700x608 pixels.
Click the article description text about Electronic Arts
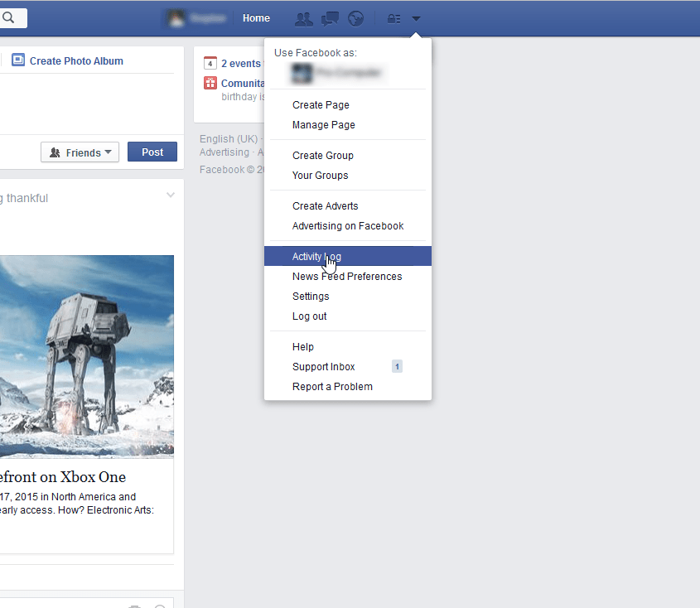click(77, 504)
